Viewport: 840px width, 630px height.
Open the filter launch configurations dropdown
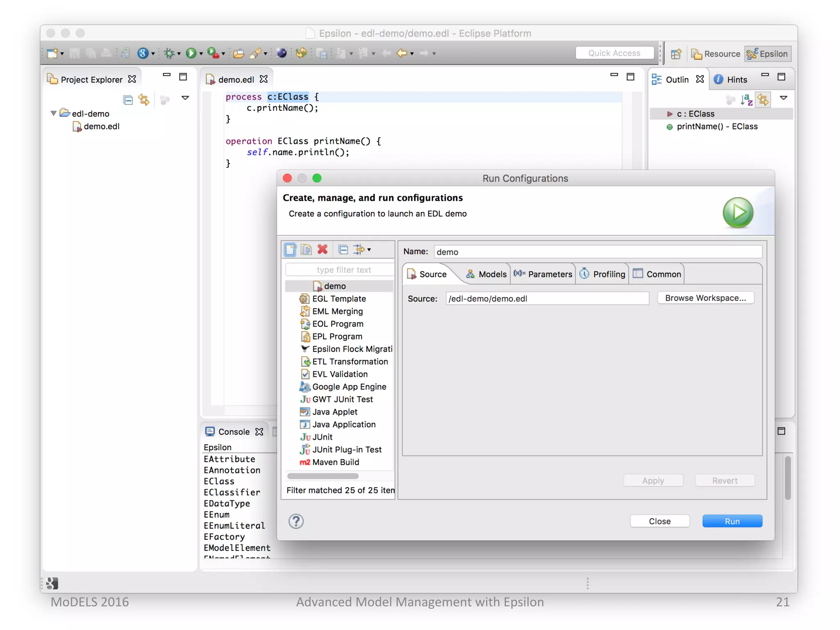click(369, 249)
